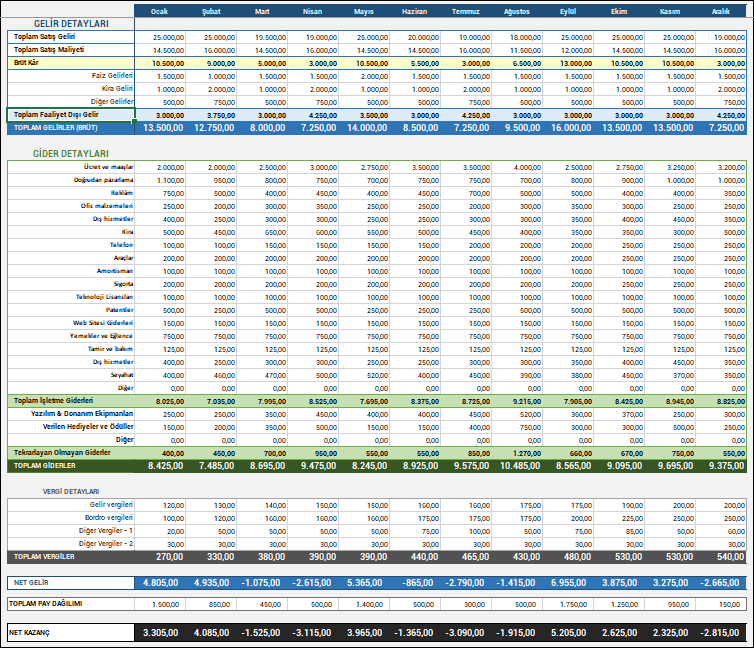Click Ocak Toplam İşletme Giderleri 8.025,00
The height and width of the screenshot is (648, 754).
click(x=170, y=401)
